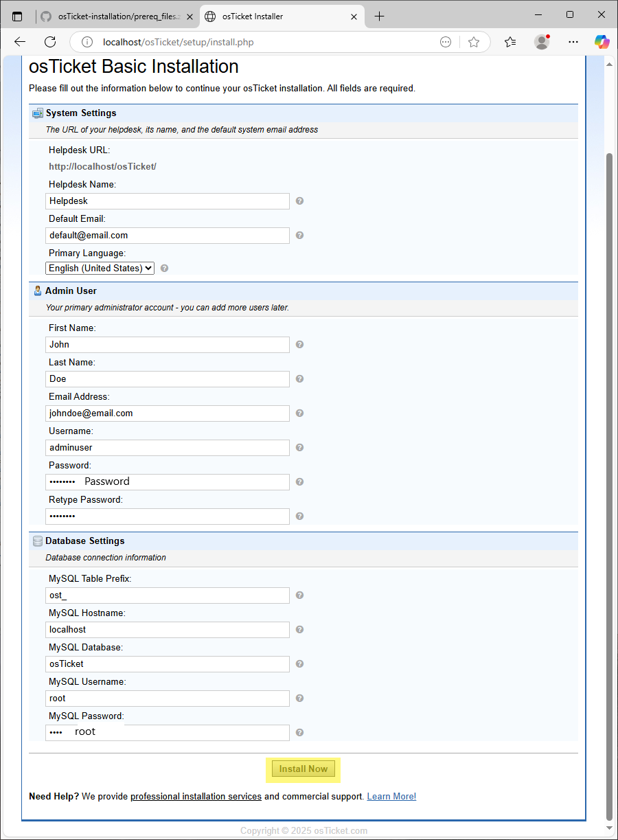The image size is (618, 840).
Task: Click the MySQL Password field
Action: pyautogui.click(x=168, y=733)
